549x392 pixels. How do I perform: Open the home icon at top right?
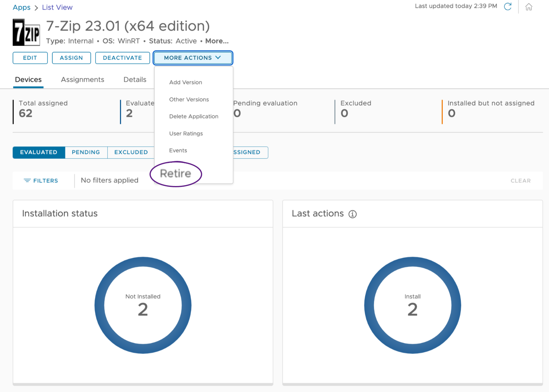(528, 7)
